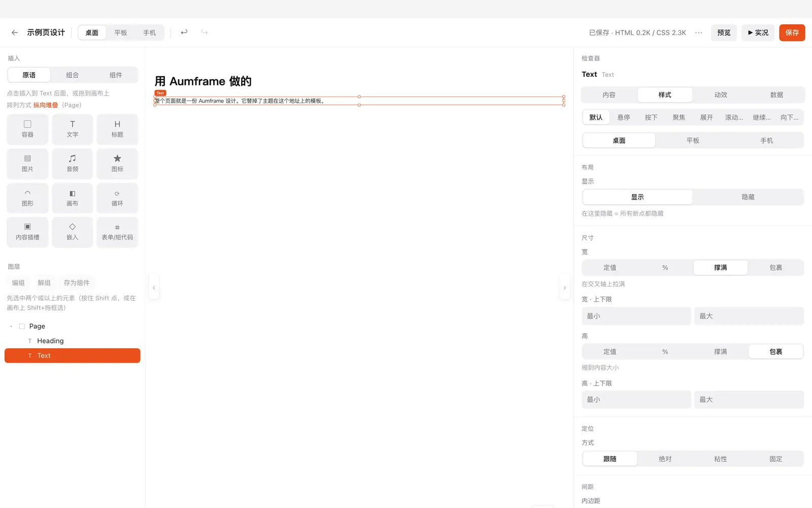Screen dimensions: 812x508
Task: Select the 手机 breakpoint in the inspector
Action: [x=766, y=141]
